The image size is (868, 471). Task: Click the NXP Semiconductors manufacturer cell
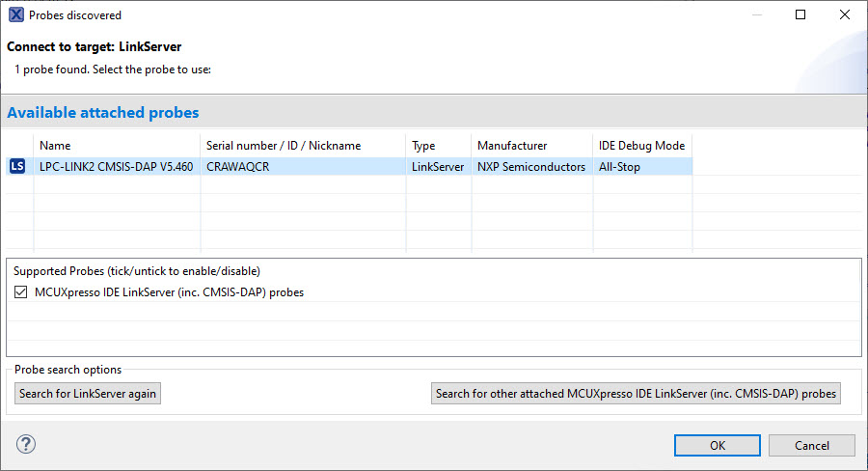[x=530, y=167]
